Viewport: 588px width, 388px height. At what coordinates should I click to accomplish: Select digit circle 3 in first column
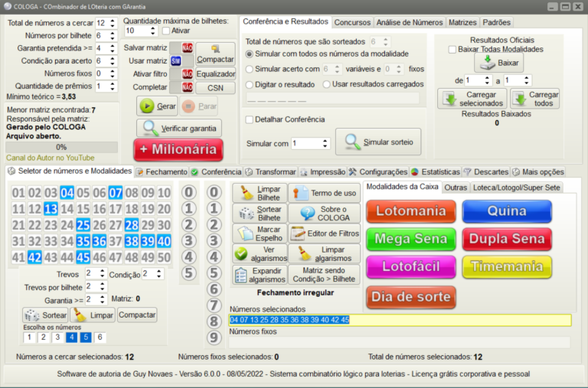(188, 240)
